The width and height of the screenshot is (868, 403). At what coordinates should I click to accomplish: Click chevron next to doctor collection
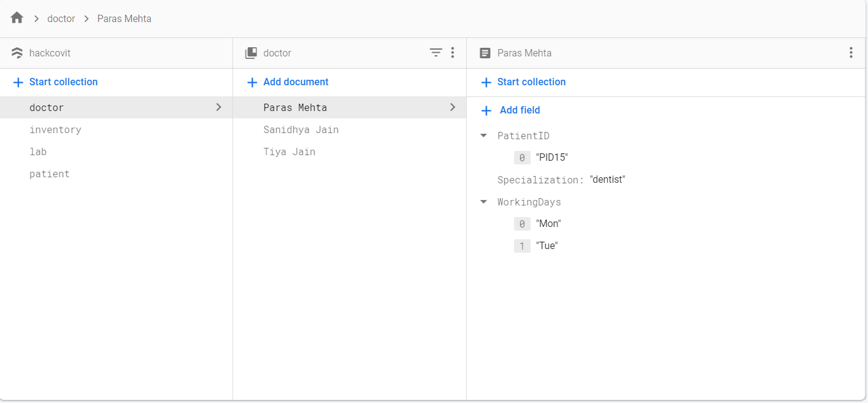click(218, 107)
